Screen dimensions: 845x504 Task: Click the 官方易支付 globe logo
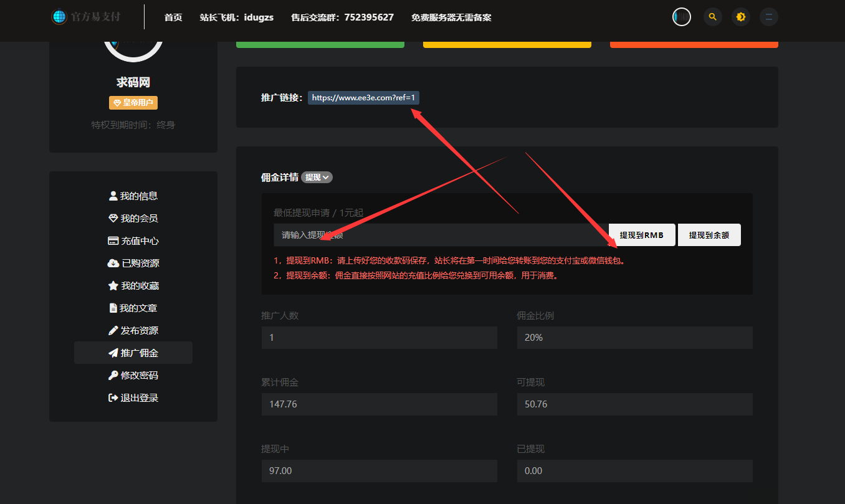[x=59, y=17]
